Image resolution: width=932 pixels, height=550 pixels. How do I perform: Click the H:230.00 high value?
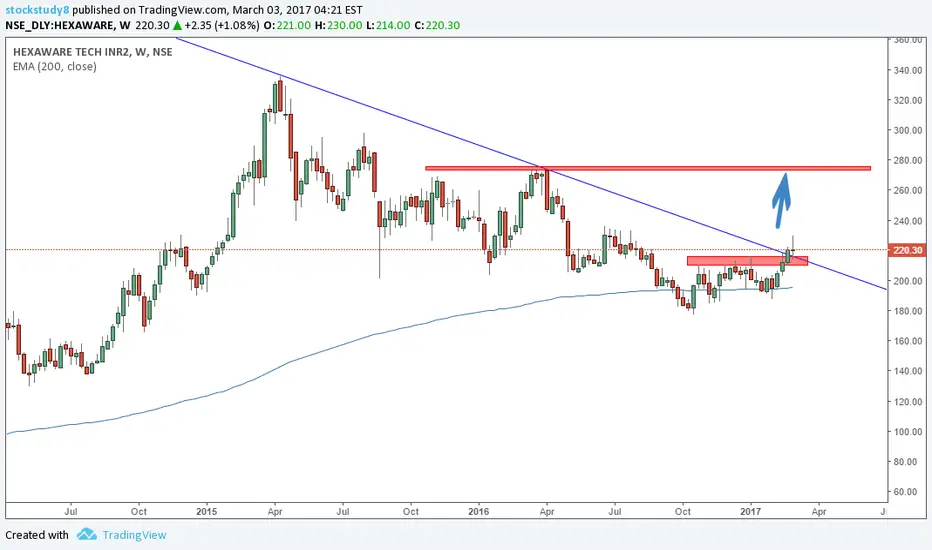338,26
